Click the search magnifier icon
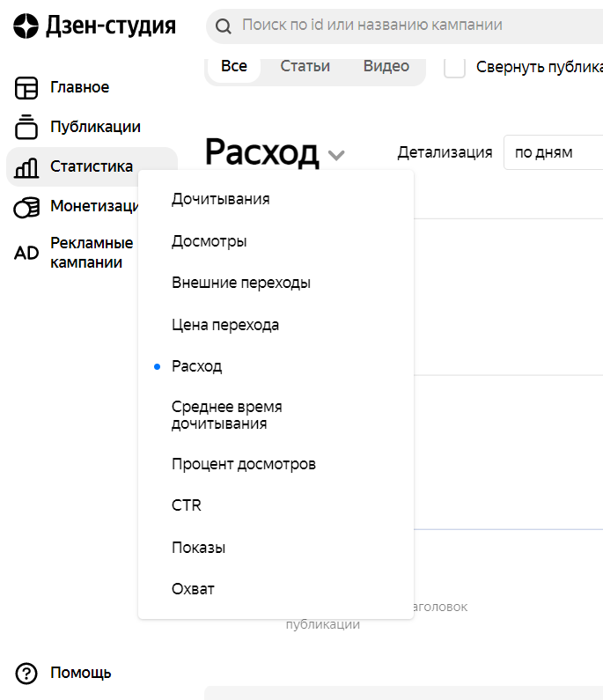The width and height of the screenshot is (603, 700). coord(224,26)
